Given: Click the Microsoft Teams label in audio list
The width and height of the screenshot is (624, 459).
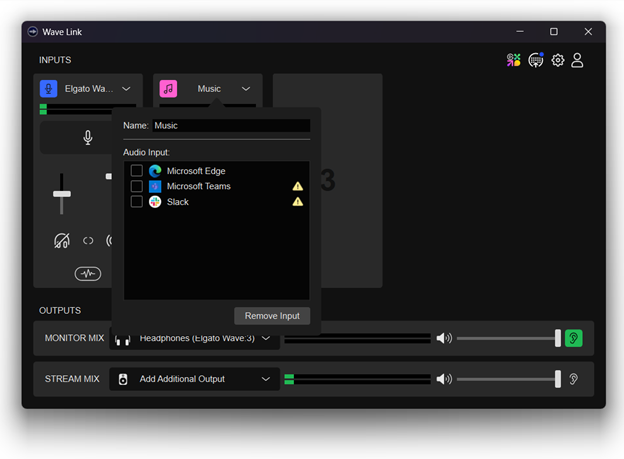Looking at the screenshot, I should (x=199, y=186).
